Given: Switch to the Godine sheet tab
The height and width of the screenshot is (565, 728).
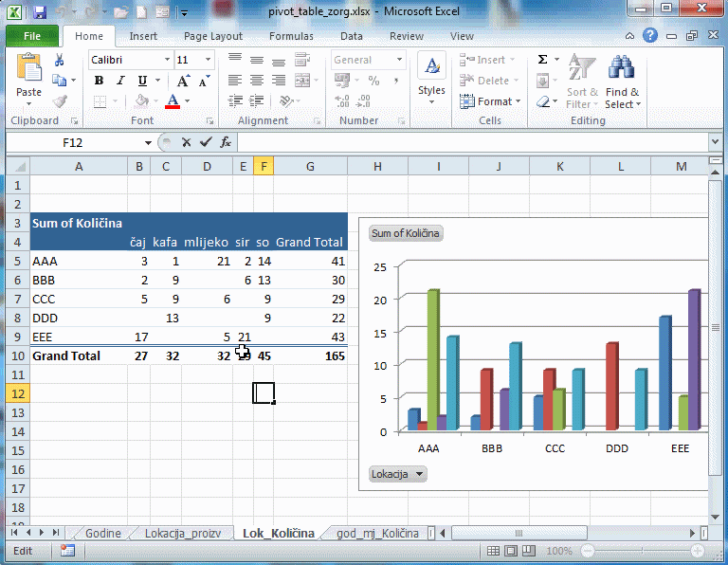Looking at the screenshot, I should [x=103, y=534].
